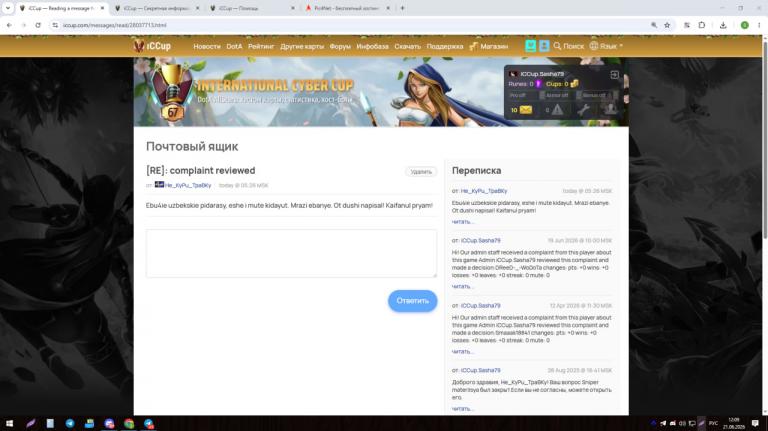Viewport: 768px width, 431px height.
Task: Open site search via Поиск
Action: click(x=569, y=46)
